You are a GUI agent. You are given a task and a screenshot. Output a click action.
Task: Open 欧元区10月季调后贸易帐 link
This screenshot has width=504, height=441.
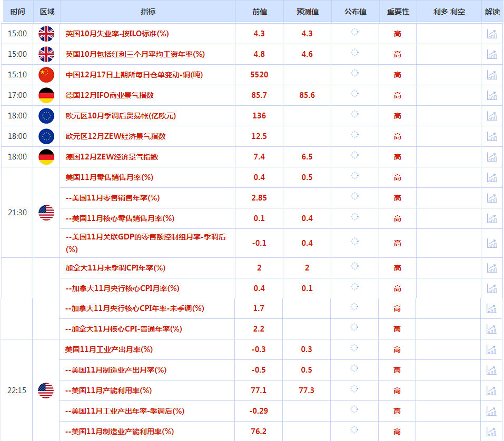[x=121, y=116]
